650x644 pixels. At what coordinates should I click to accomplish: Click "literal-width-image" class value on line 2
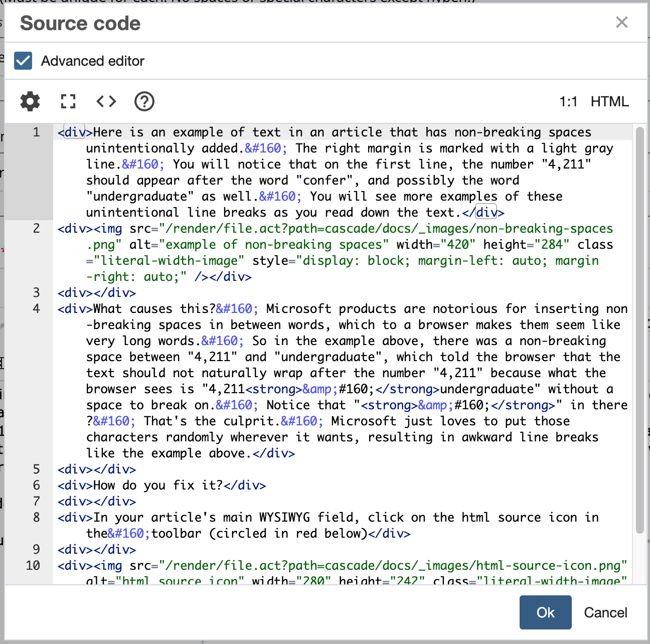coord(169,260)
